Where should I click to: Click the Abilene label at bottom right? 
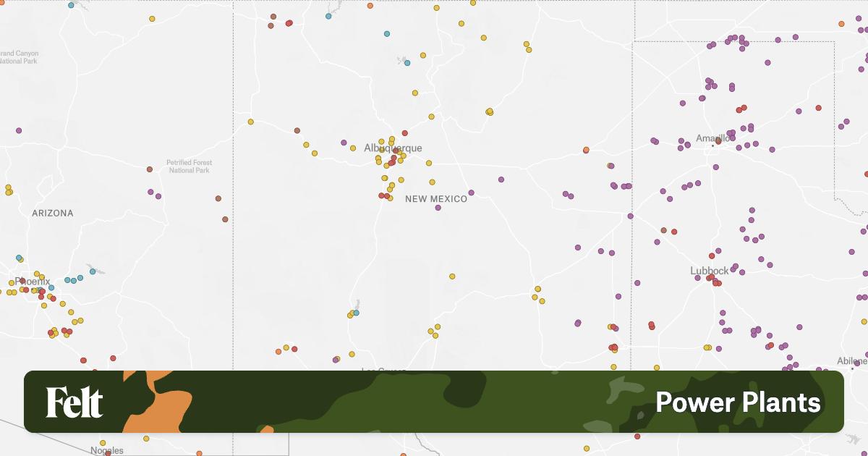tap(851, 360)
